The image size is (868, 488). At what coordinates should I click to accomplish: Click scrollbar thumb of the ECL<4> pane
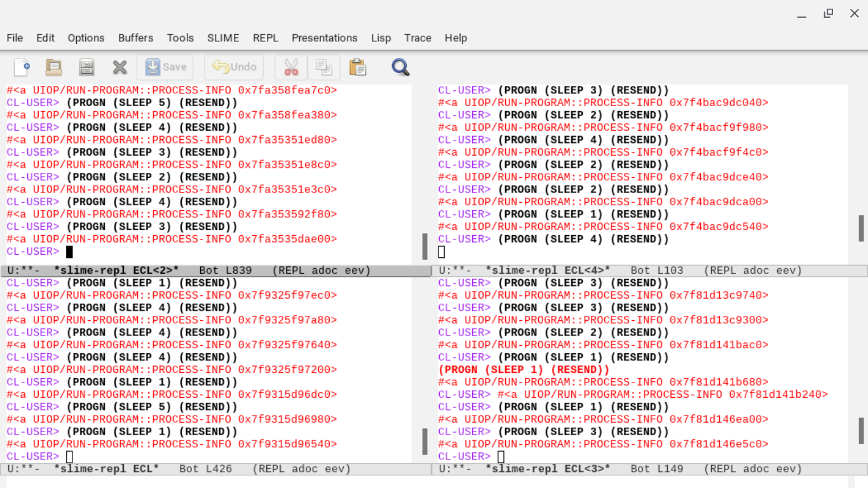click(x=861, y=228)
